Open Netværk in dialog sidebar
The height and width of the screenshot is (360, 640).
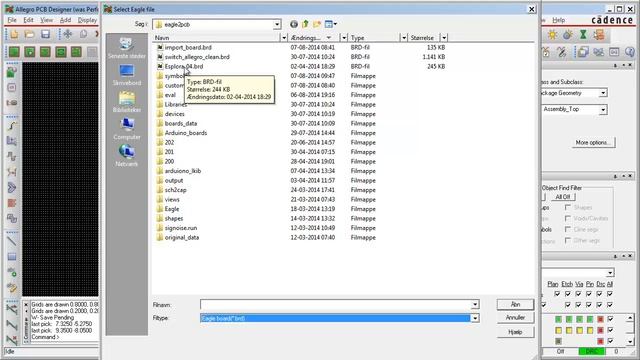point(127,156)
